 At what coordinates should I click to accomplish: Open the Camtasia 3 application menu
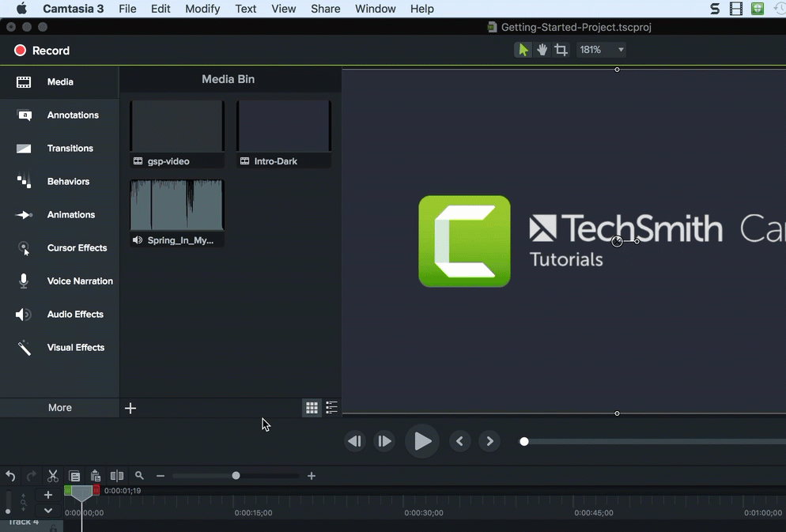point(74,9)
